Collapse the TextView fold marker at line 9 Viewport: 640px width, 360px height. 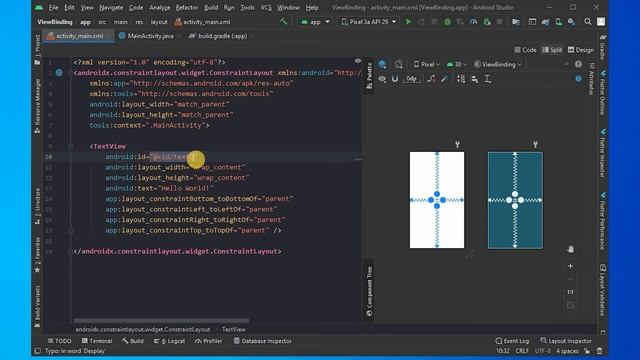[x=71, y=146]
